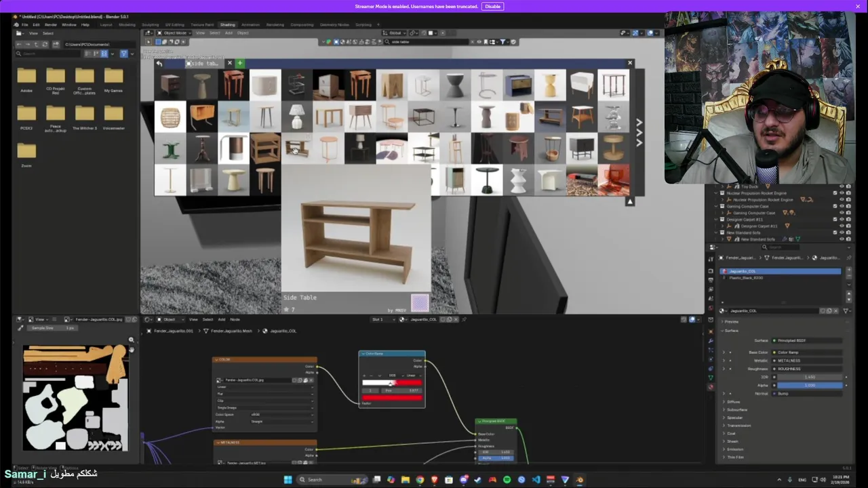Open the Object Mode dropdown
868x488 pixels.
tap(174, 33)
